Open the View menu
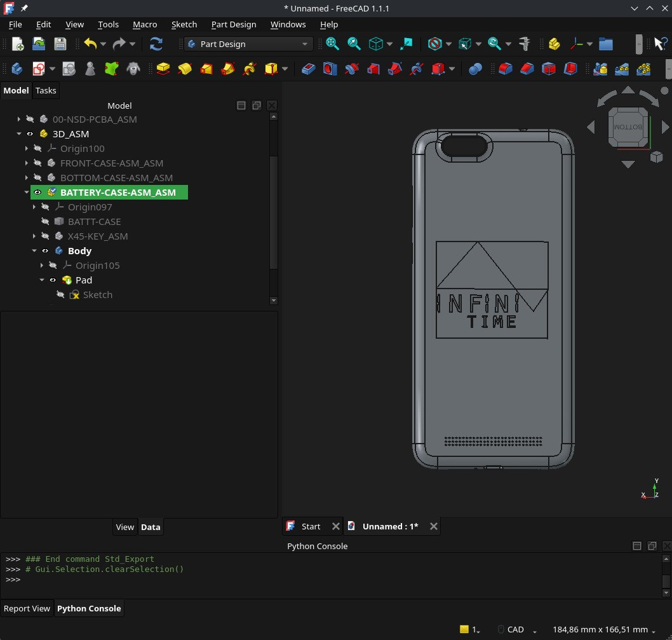Screen dimensions: 672x640 click(74, 24)
